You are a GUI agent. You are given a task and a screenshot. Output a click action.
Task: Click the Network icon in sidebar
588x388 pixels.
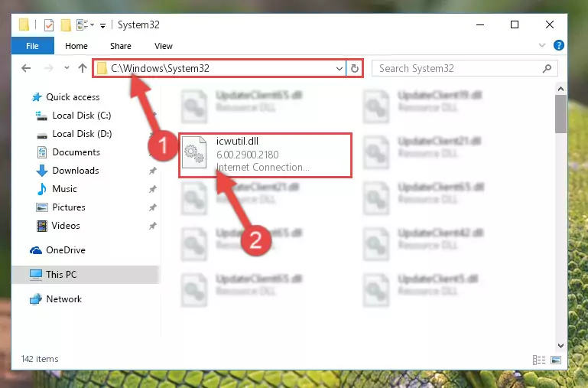[36, 299]
